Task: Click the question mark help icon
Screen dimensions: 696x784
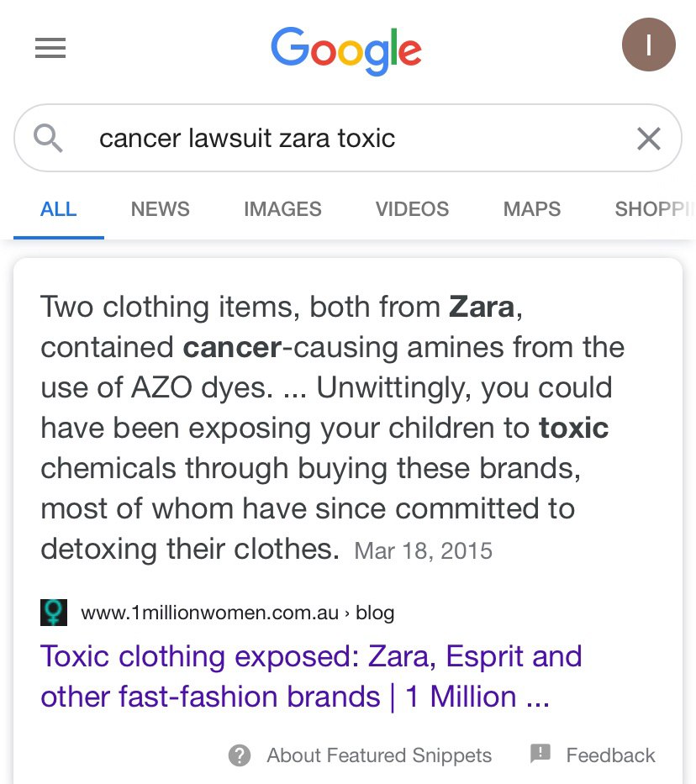Action: (x=240, y=755)
